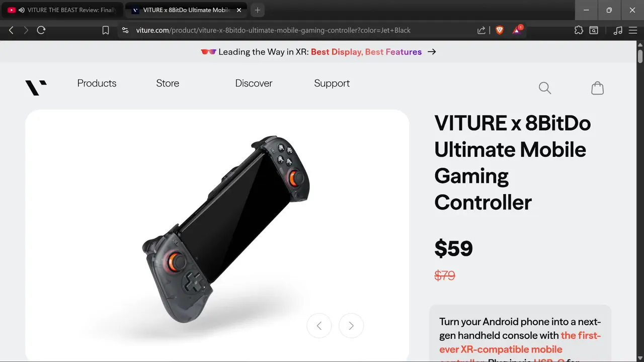Image resolution: width=644 pixels, height=362 pixels.
Task: Open the music playlist icon in the toolbar
Action: (618, 30)
